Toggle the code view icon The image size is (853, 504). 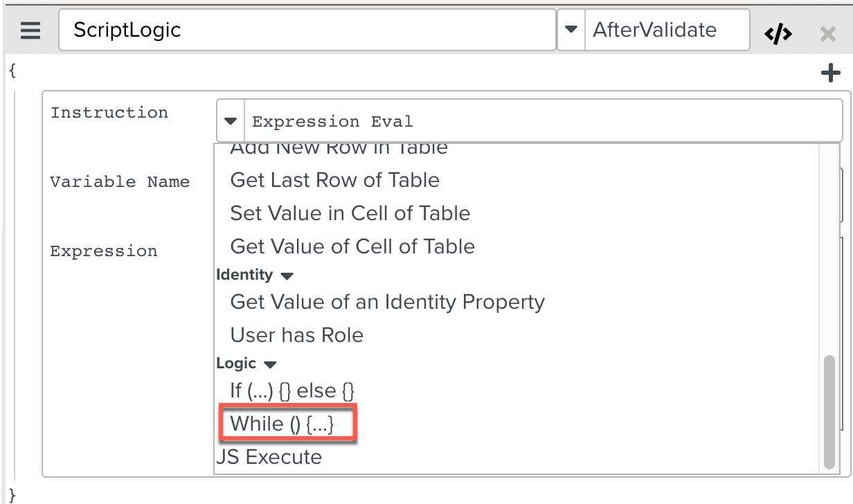tap(778, 33)
